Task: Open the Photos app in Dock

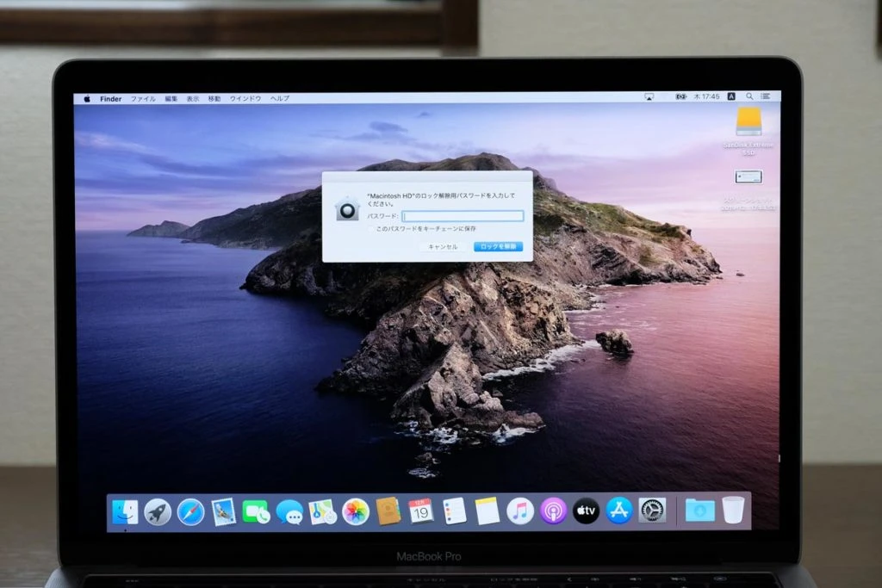Action: (x=356, y=512)
